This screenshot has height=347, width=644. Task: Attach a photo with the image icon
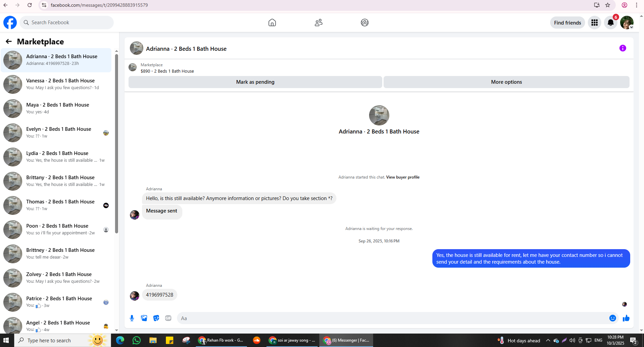(x=144, y=318)
